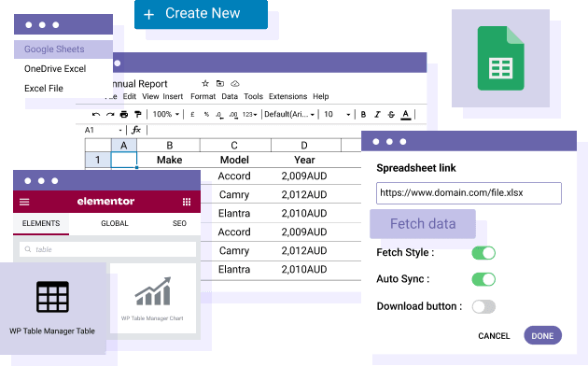Enable the Download button switch
This screenshot has height=366, width=588.
[483, 306]
